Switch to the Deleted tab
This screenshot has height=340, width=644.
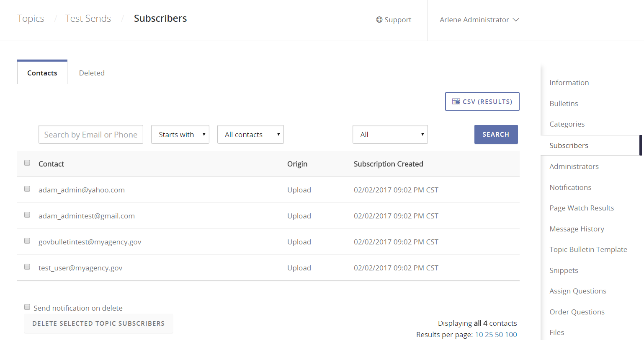coord(92,73)
